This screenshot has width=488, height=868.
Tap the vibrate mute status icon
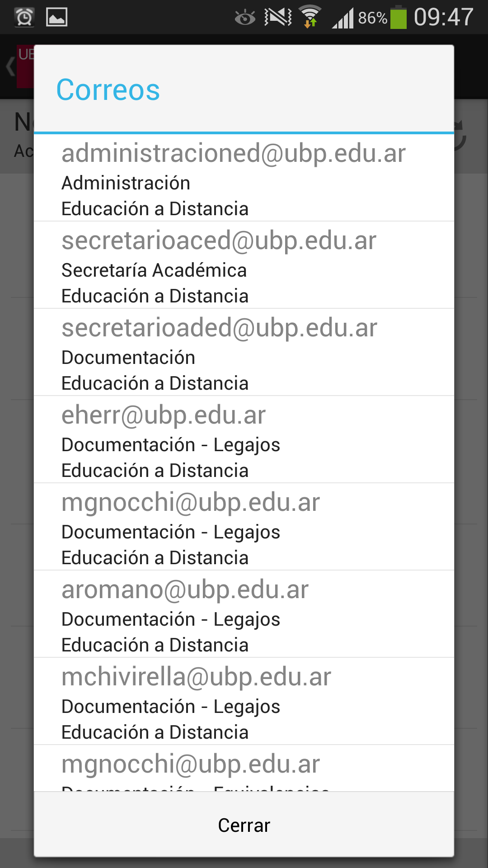[x=278, y=18]
